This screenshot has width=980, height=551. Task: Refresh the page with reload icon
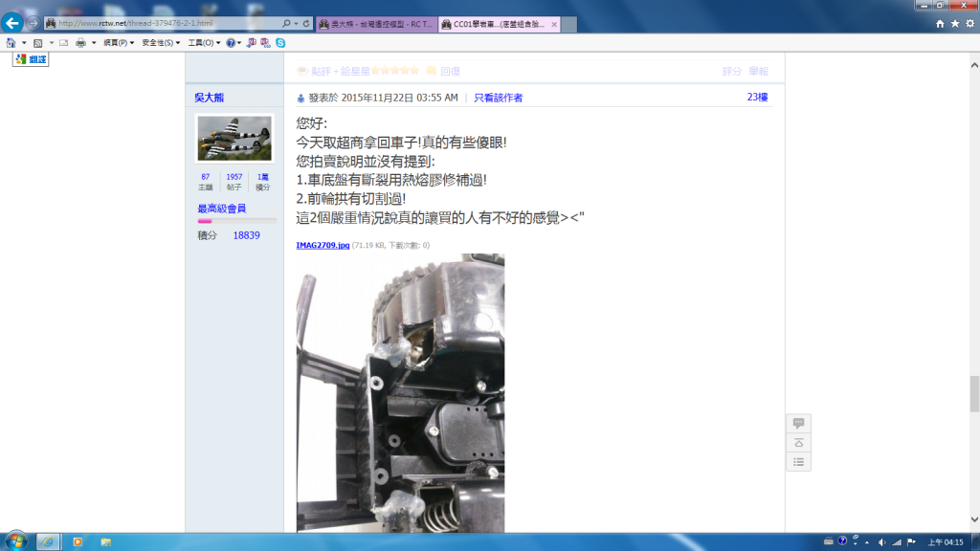tap(306, 23)
